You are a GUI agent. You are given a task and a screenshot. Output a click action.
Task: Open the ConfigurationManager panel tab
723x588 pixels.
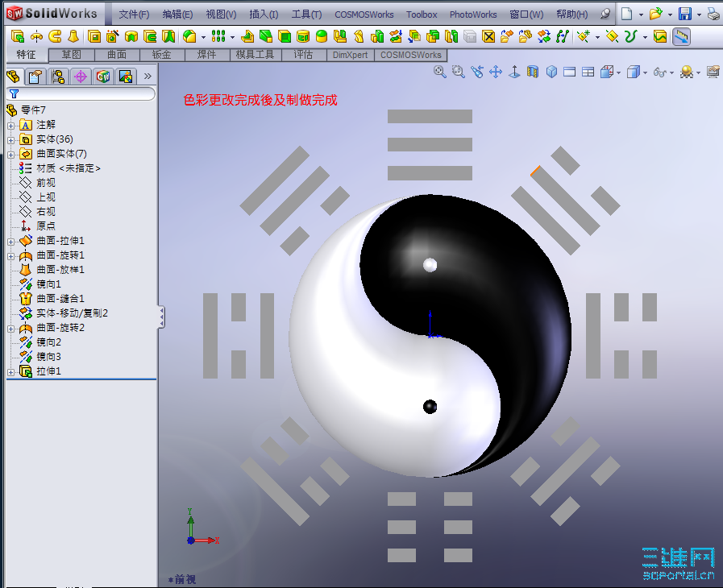[58, 76]
